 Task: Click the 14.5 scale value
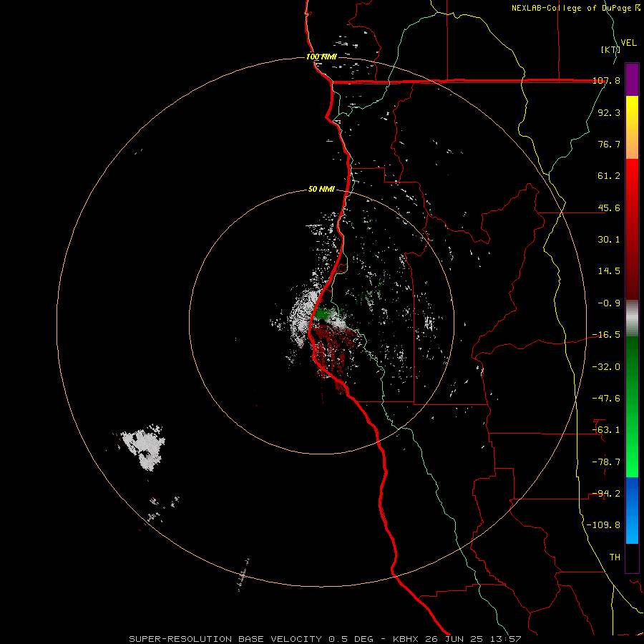click(x=609, y=271)
